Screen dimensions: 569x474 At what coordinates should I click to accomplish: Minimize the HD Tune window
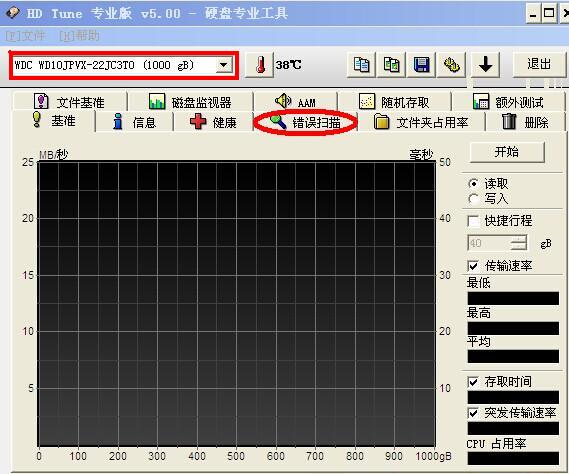point(533,14)
